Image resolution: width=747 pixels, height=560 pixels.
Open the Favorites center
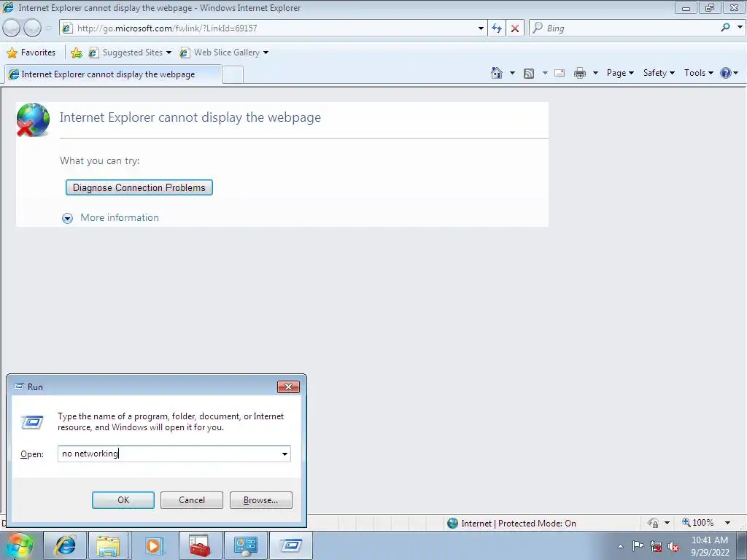(x=31, y=52)
